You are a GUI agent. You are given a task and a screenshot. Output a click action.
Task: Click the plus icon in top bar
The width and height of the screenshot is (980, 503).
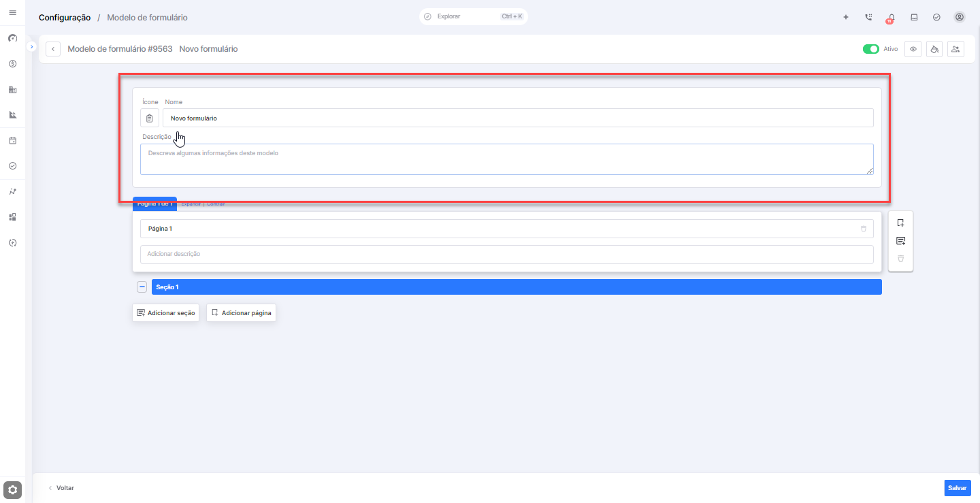tap(846, 17)
